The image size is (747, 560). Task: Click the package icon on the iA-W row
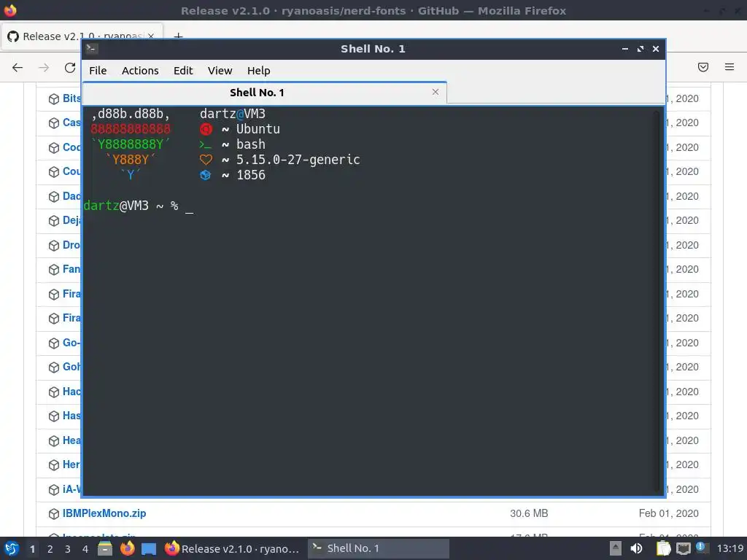pyautogui.click(x=54, y=489)
